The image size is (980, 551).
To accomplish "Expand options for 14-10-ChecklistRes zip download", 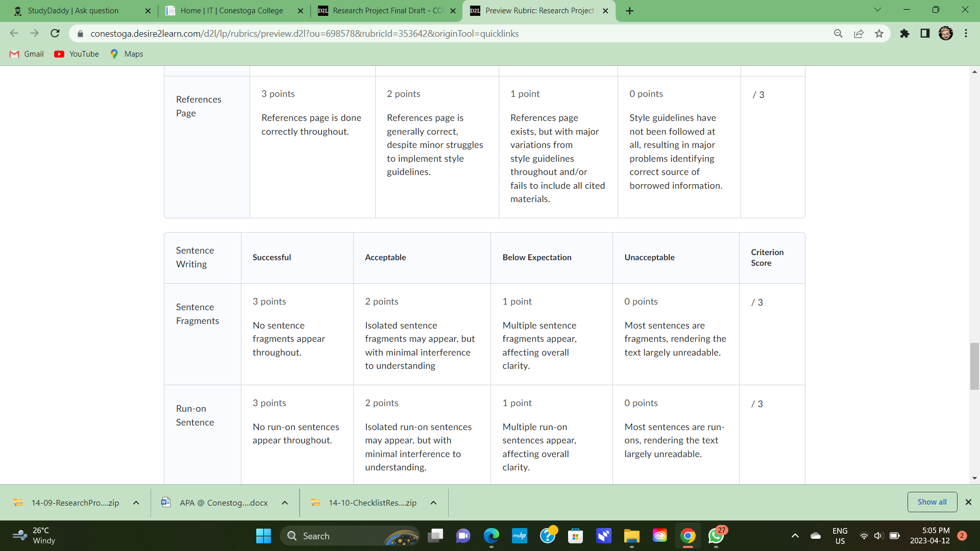I will click(433, 503).
